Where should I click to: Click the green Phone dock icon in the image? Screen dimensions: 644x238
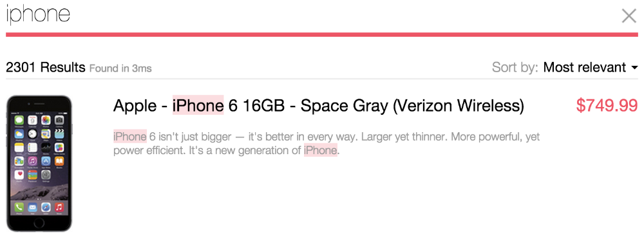[x=19, y=207]
